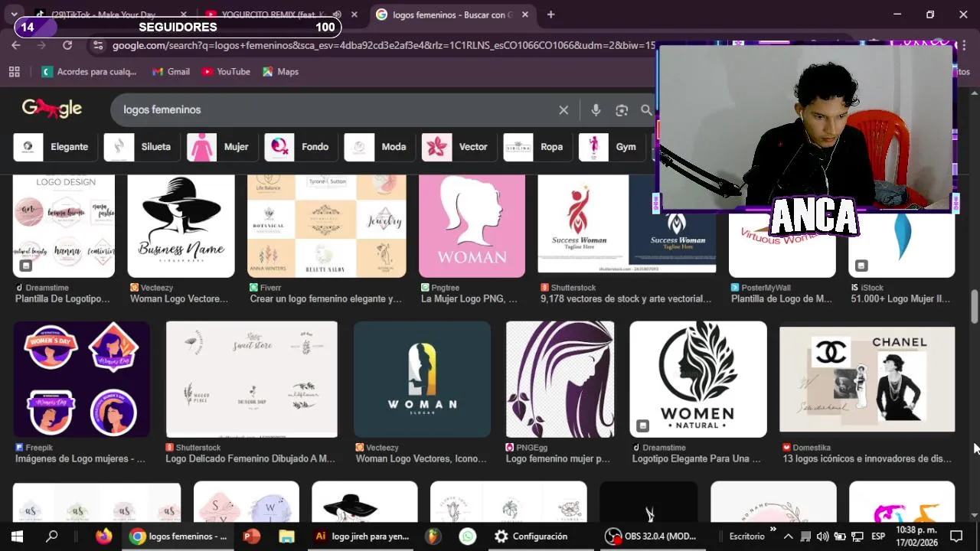The width and height of the screenshot is (980, 551).
Task: Open the Women's Day badges thumbnail
Action: [x=81, y=380]
